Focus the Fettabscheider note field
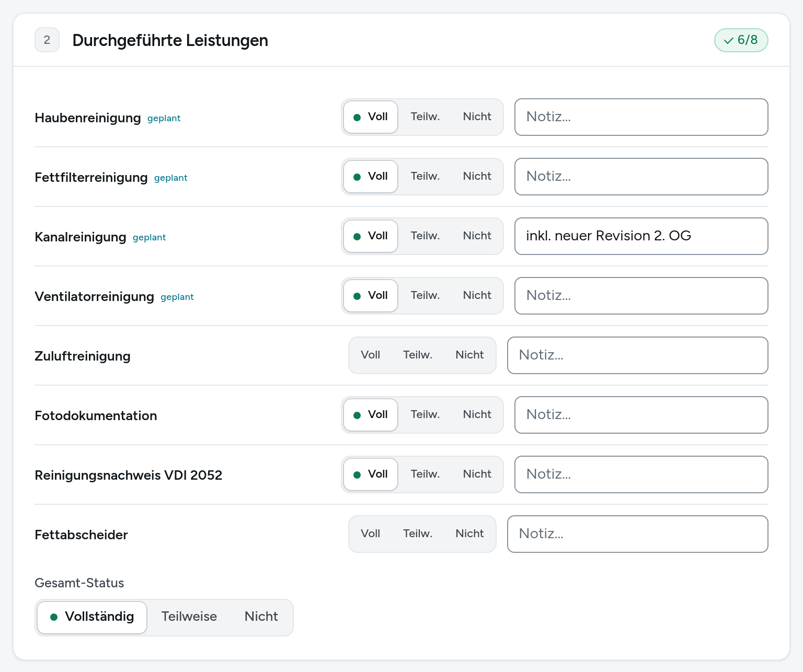The image size is (803, 672). (x=638, y=534)
